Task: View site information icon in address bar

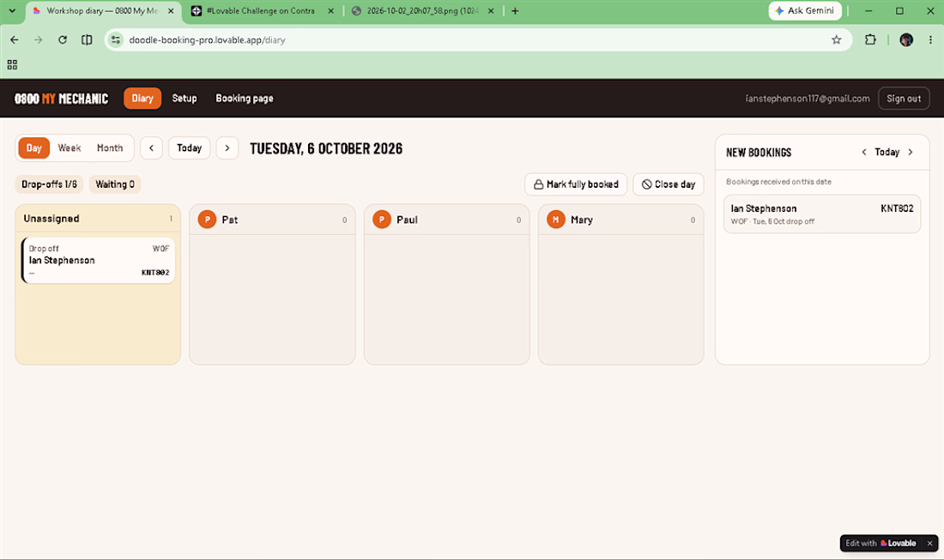Action: click(116, 39)
